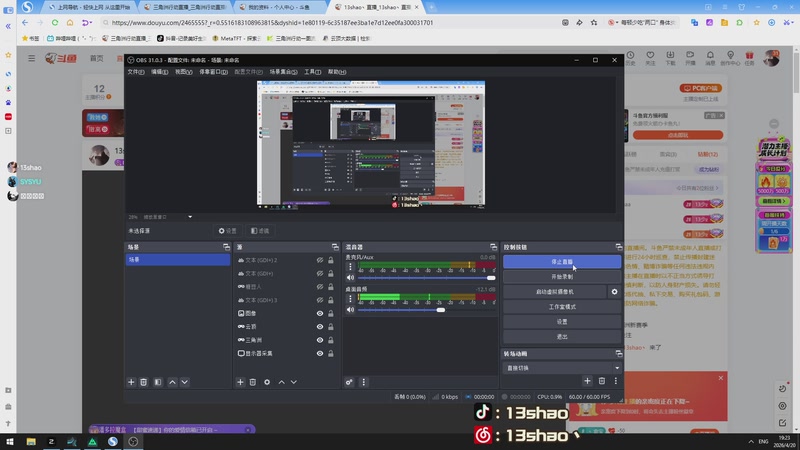
Task: Click OBS icon in Windows taskbar
Action: [x=133, y=442]
